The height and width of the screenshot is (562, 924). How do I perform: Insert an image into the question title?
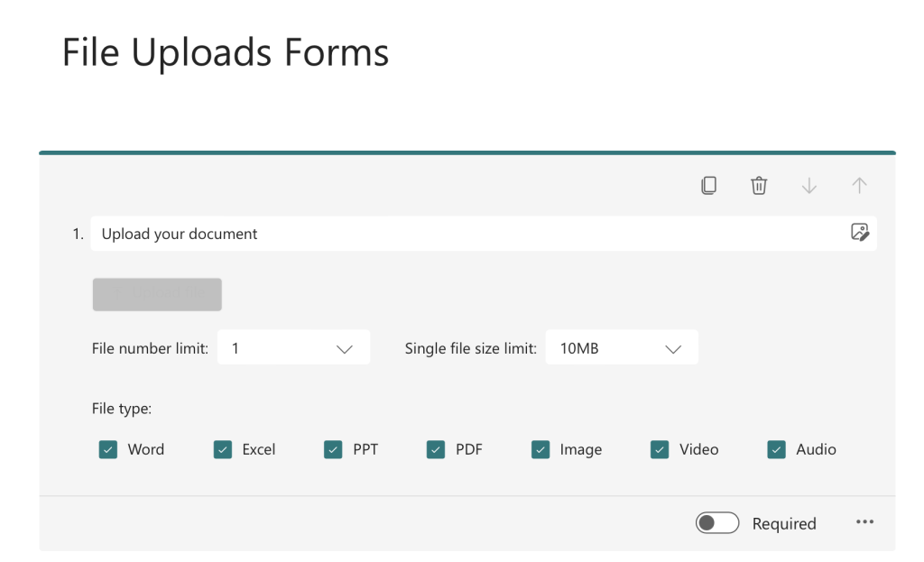click(x=860, y=233)
